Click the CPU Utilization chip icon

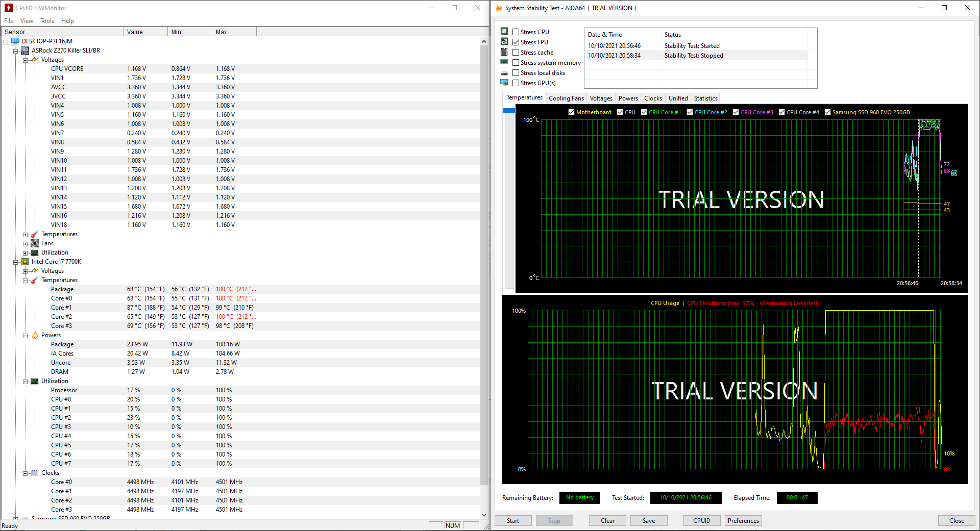click(35, 381)
